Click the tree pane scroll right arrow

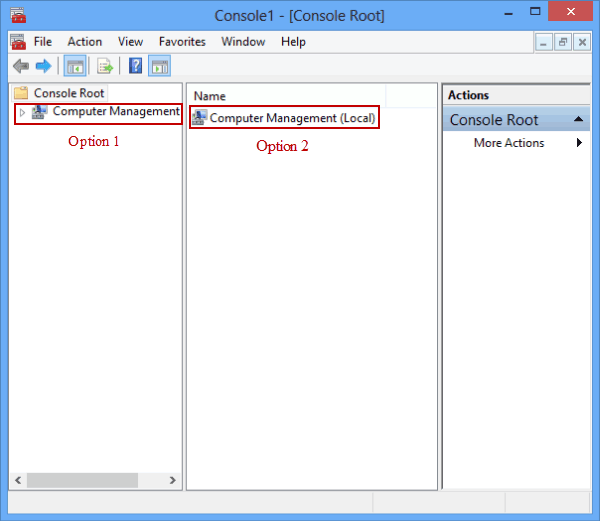click(173, 480)
